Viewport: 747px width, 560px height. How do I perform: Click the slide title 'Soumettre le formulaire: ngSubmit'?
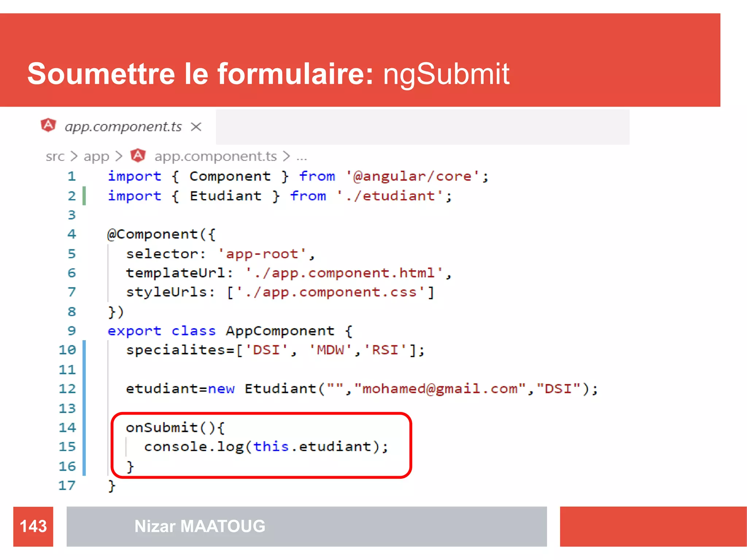coord(268,74)
